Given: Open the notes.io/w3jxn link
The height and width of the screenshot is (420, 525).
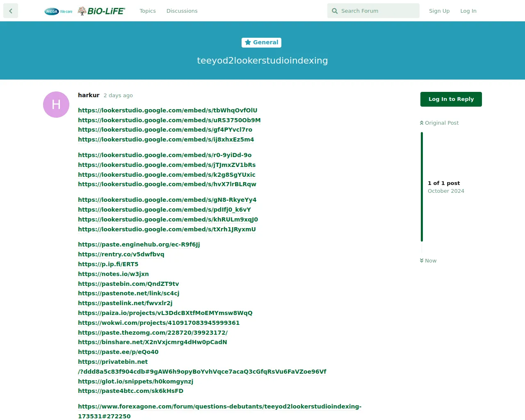Looking at the screenshot, I should [114, 274].
